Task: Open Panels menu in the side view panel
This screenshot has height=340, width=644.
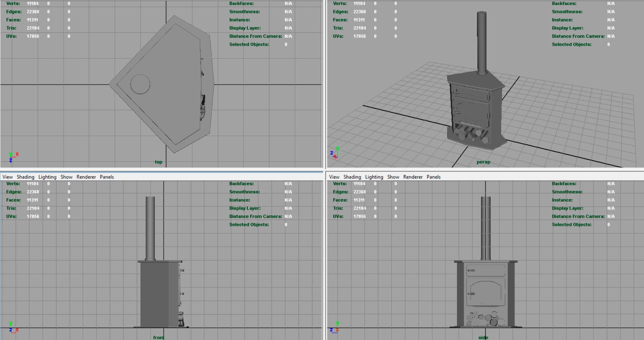Action: [433, 177]
